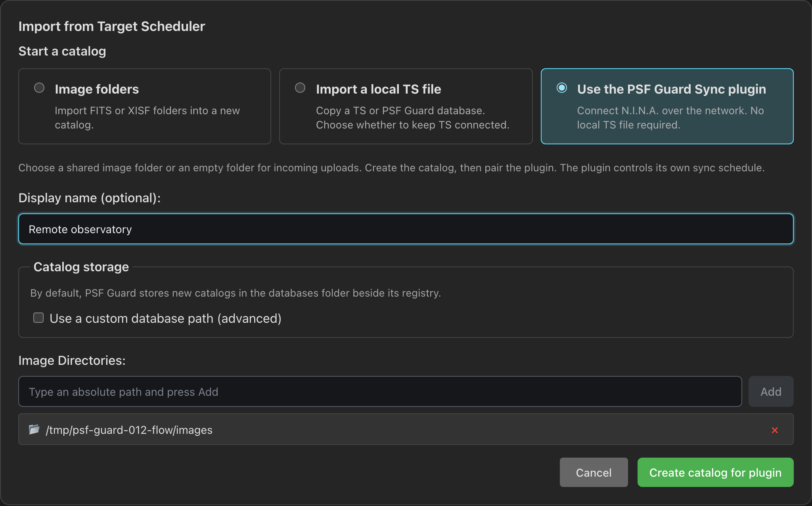The width and height of the screenshot is (812, 506).
Task: Click the Display name (optional) label
Action: [x=90, y=197]
